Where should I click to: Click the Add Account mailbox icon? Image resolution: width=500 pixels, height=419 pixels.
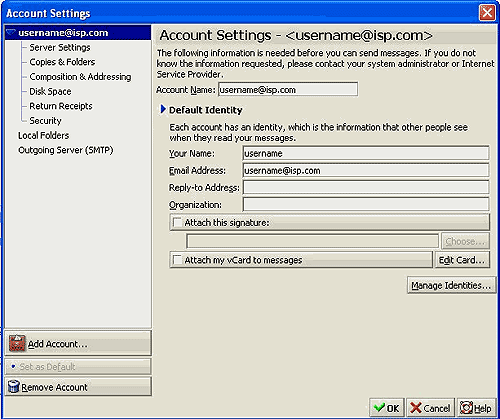pos(17,343)
